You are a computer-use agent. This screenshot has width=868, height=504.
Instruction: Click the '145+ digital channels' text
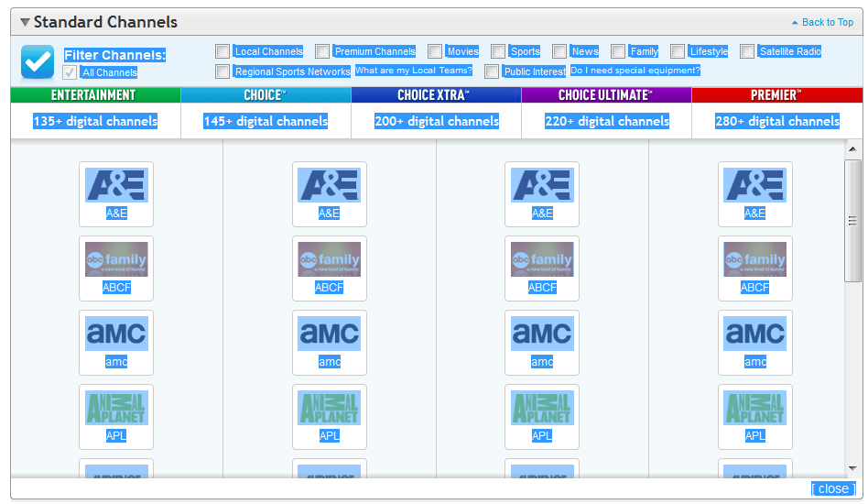(x=266, y=121)
